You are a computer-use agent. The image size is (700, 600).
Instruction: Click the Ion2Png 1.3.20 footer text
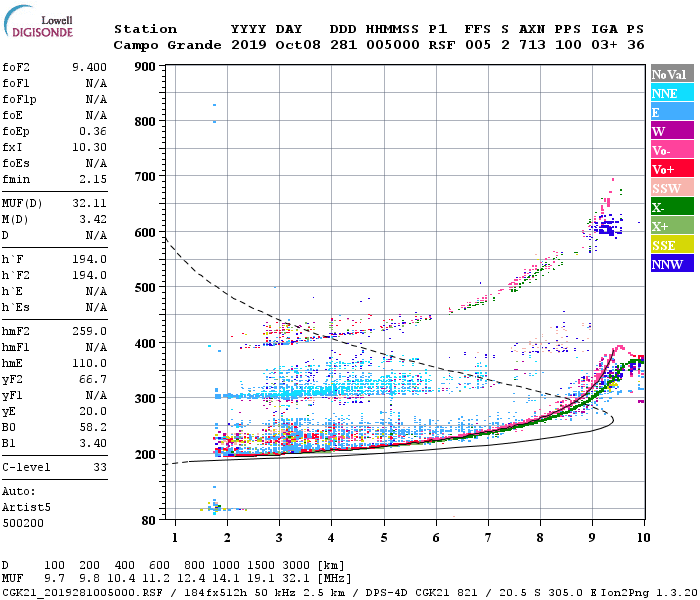coord(649,592)
